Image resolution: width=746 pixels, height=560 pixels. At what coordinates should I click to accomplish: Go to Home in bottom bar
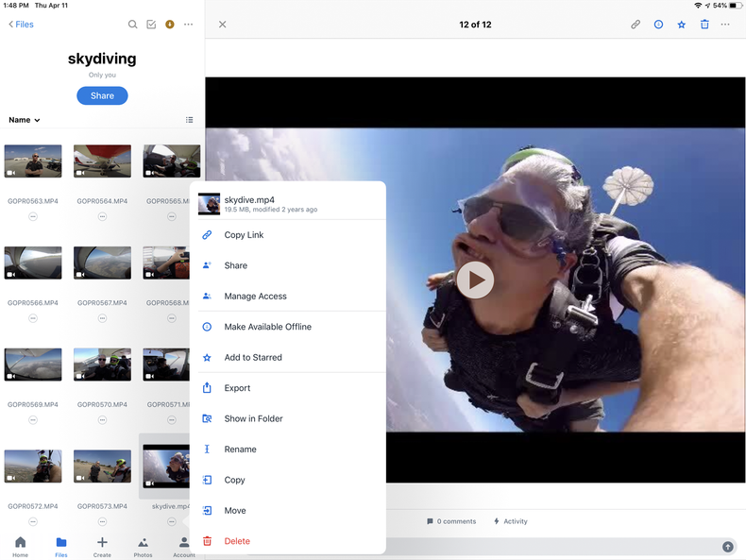click(20, 543)
